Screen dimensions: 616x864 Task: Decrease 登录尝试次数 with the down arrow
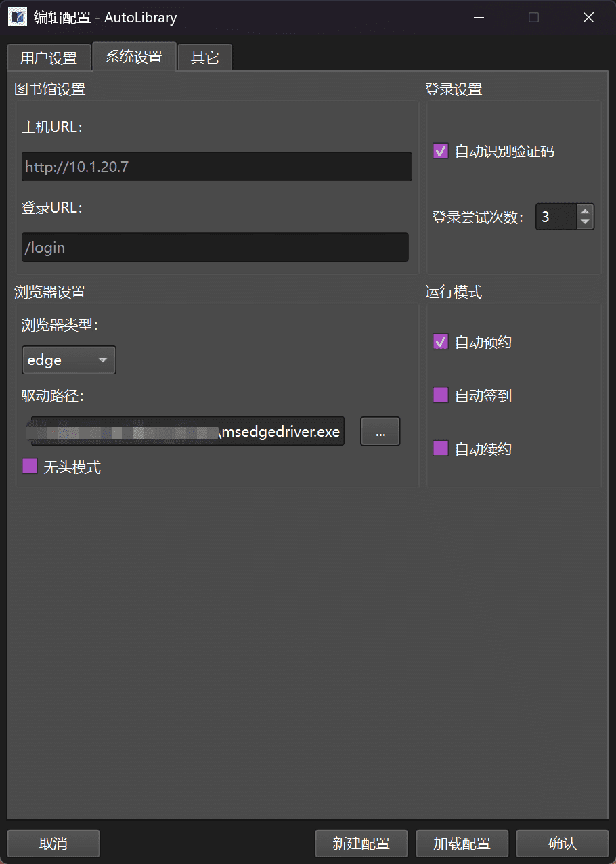[586, 223]
